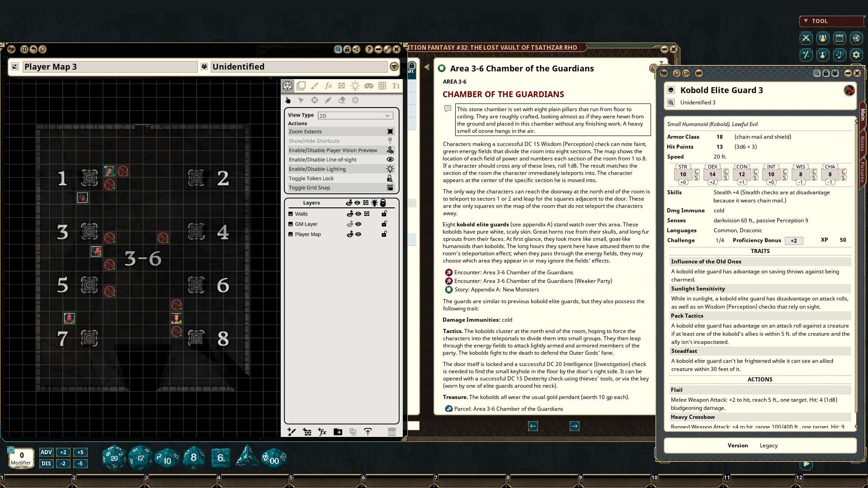Image resolution: width=868 pixels, height=488 pixels.
Task: Open the Combat Tracker crossed-swords tool
Action: 806,38
